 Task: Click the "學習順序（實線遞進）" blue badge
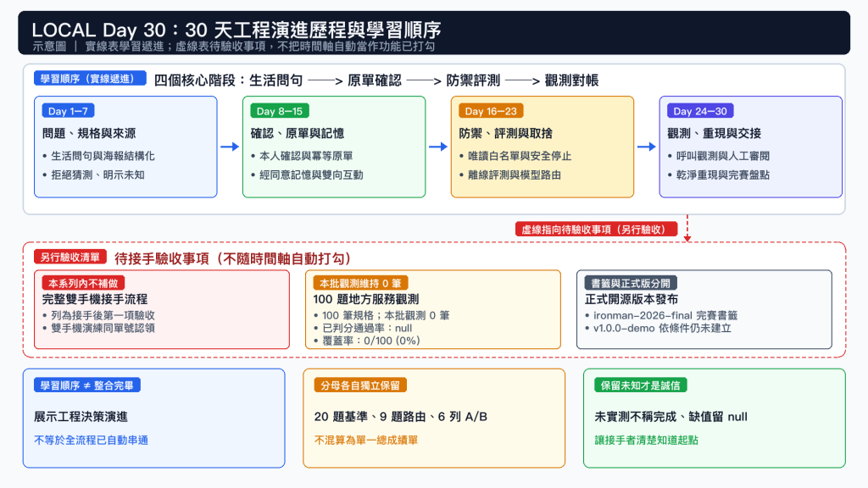point(90,79)
